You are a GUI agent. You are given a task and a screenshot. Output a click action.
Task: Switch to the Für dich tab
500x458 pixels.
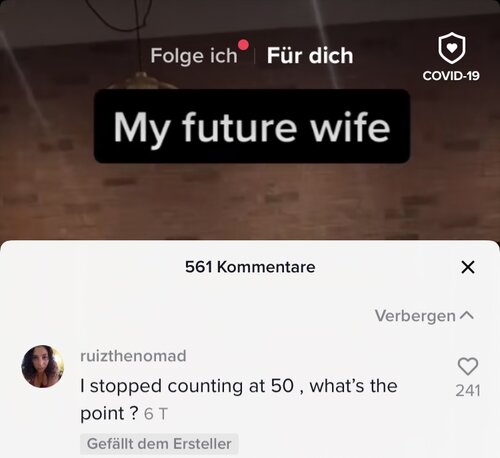[x=310, y=55]
